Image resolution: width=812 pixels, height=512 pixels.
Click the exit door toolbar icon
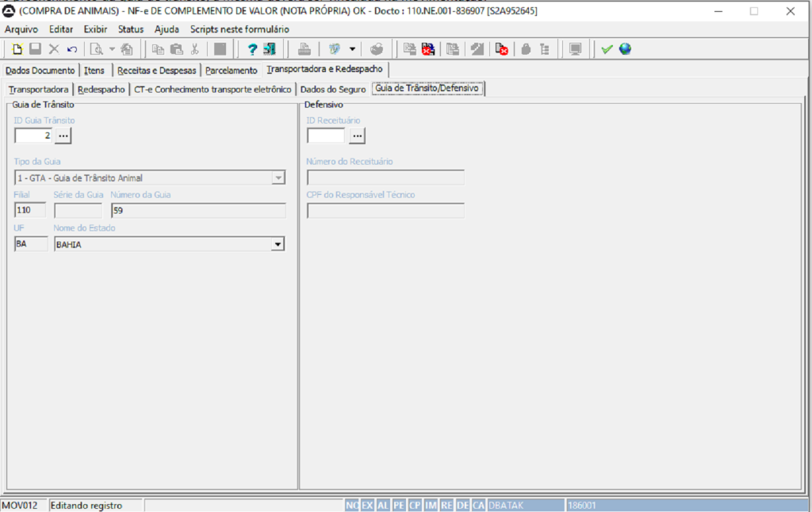[x=270, y=49]
